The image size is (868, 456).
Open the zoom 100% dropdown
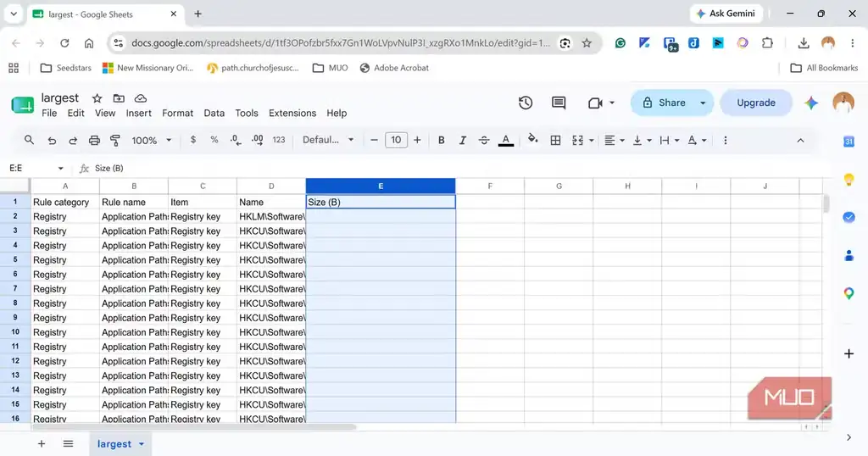coord(151,141)
